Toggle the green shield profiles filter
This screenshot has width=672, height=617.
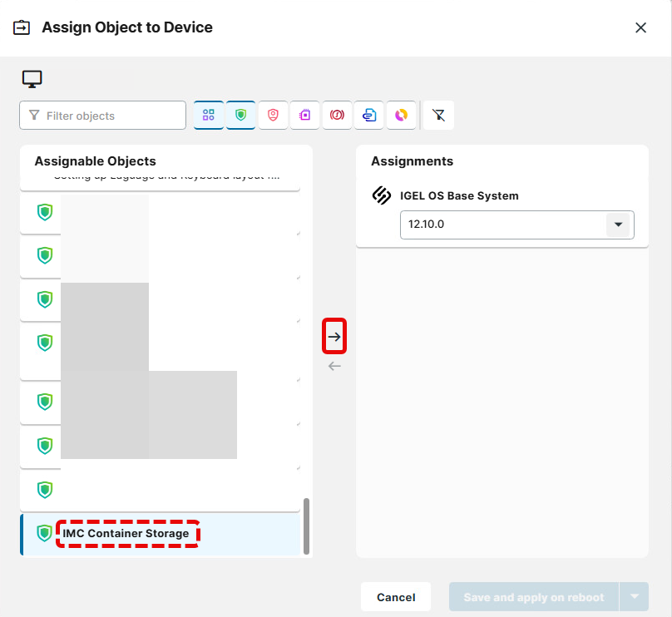(241, 115)
